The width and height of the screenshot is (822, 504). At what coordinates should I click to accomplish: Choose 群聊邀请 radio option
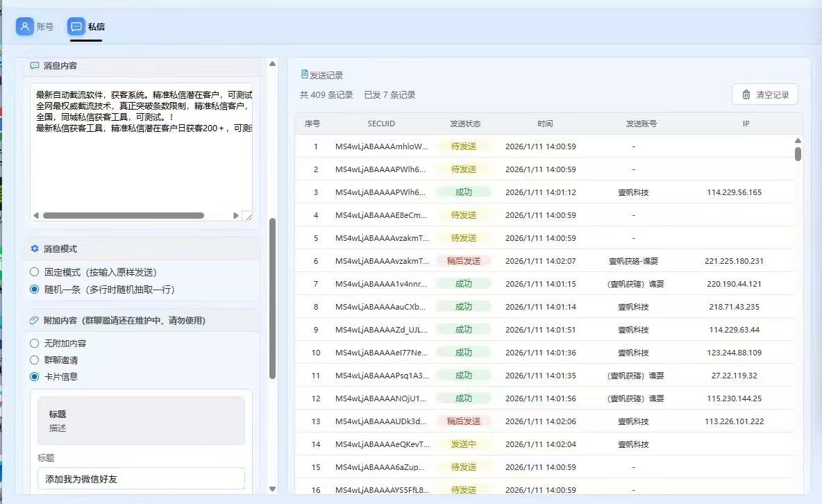click(x=35, y=360)
